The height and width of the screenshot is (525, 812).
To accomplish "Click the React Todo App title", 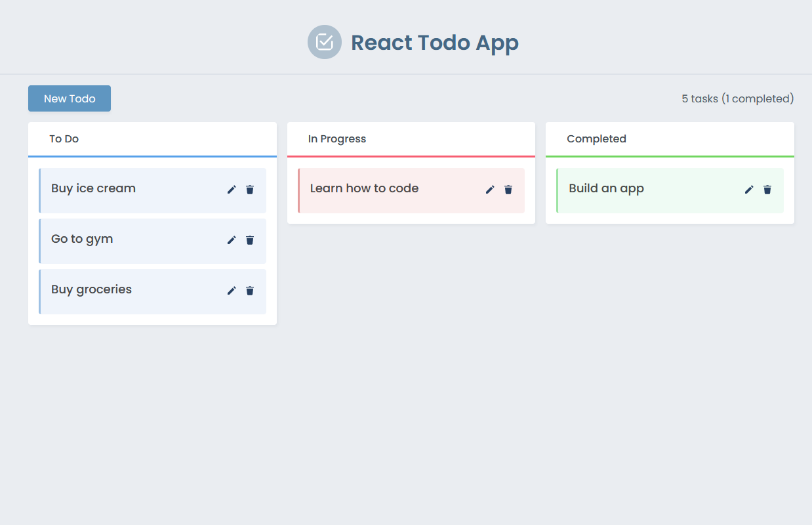I will [435, 43].
